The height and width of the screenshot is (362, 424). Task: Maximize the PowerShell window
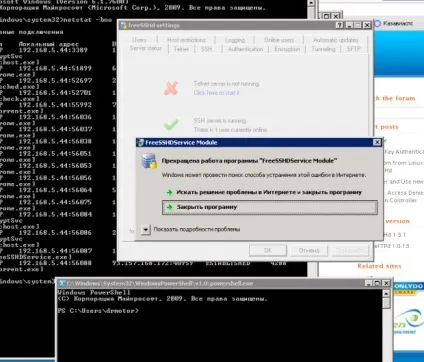(377, 283)
